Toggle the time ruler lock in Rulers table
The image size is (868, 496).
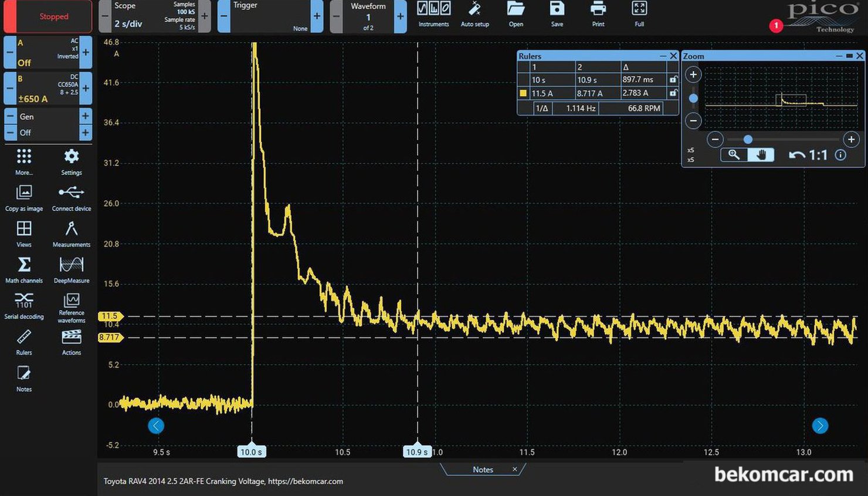[673, 80]
